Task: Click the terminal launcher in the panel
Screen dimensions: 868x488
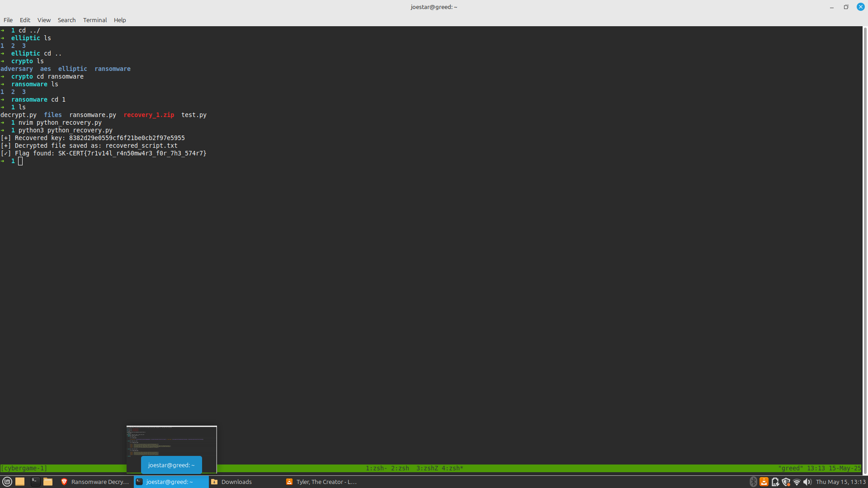Action: (x=35, y=482)
